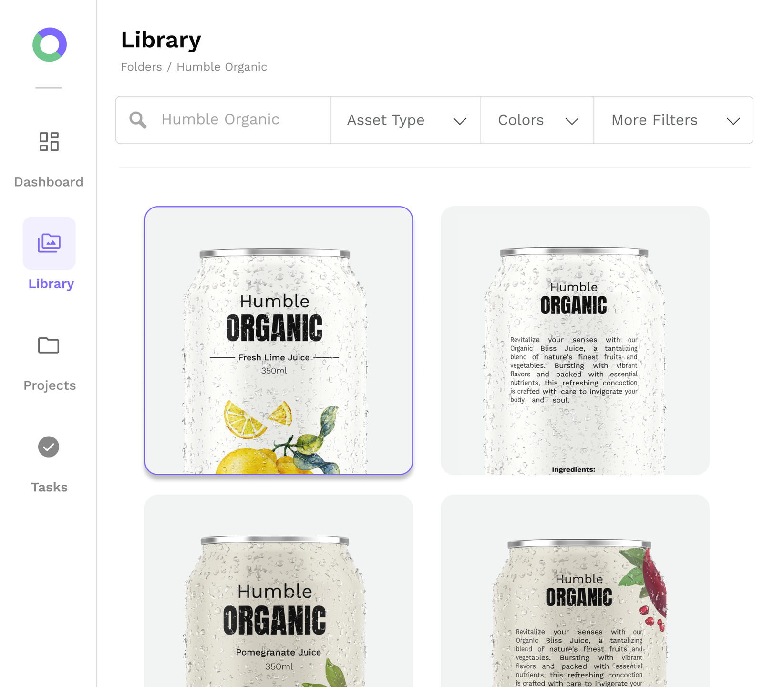Click the Colors chevron arrow

(572, 121)
